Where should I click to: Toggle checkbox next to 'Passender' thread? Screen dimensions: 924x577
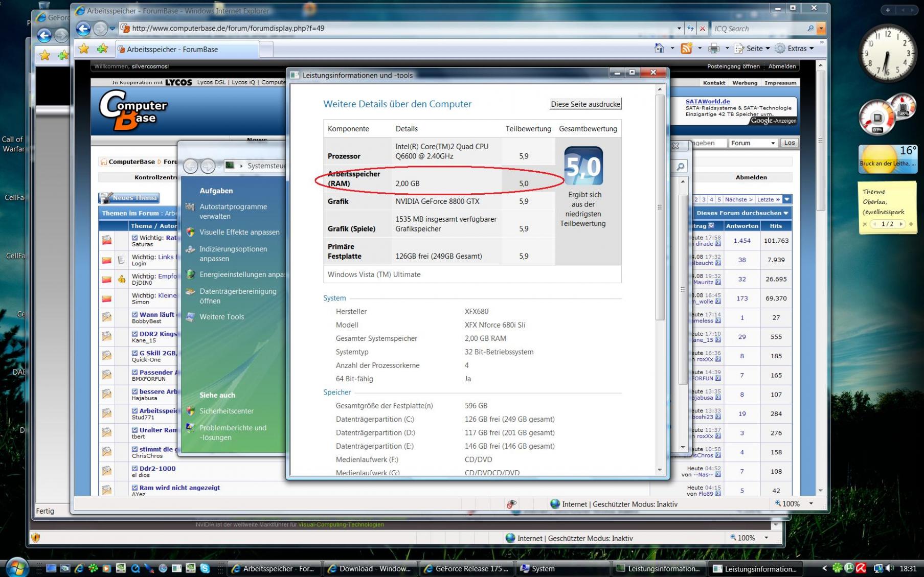(134, 373)
